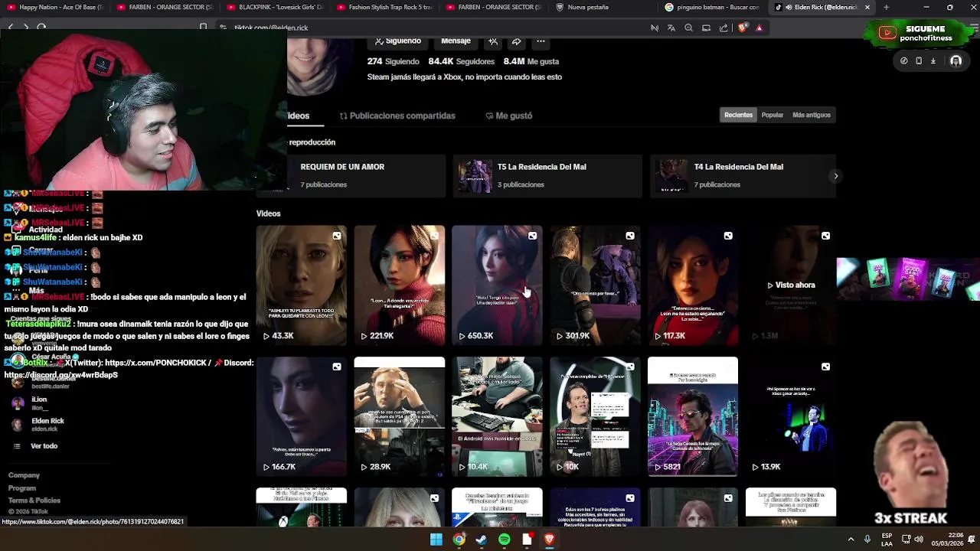Open the Program footer link

22,488
